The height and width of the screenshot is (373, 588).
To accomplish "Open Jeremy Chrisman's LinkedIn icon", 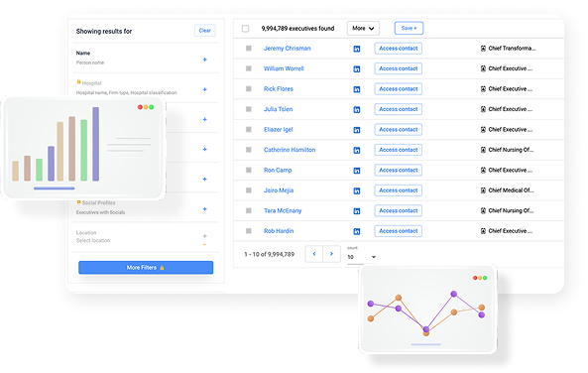I will click(357, 49).
